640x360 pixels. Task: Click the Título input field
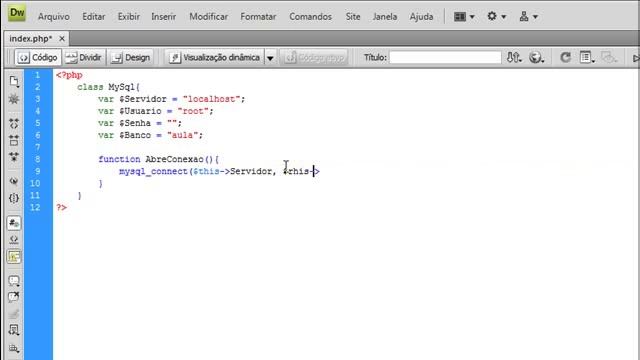(445, 58)
